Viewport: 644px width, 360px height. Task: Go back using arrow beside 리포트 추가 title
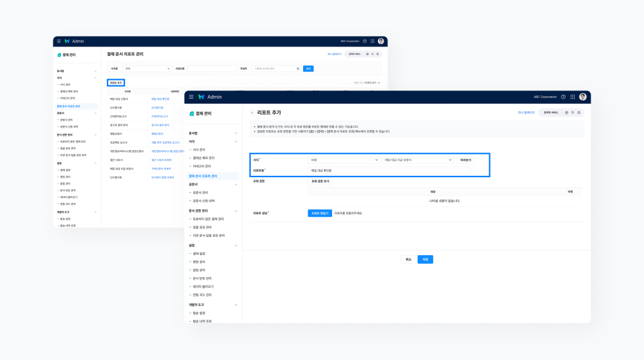point(252,112)
